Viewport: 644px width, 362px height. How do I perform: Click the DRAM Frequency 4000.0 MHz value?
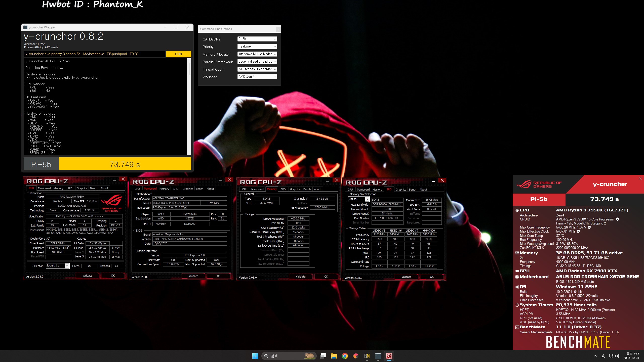pos(298,219)
